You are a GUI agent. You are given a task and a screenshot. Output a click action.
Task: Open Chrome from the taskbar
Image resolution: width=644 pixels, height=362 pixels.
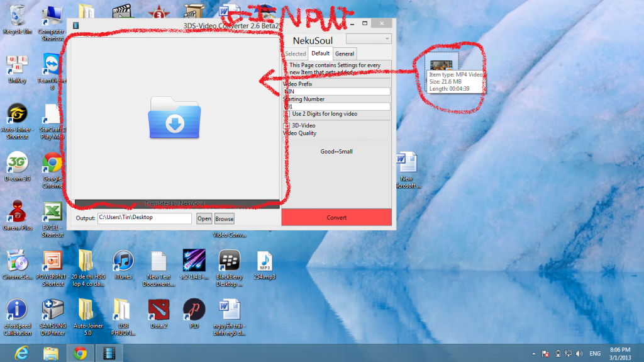coord(80,353)
